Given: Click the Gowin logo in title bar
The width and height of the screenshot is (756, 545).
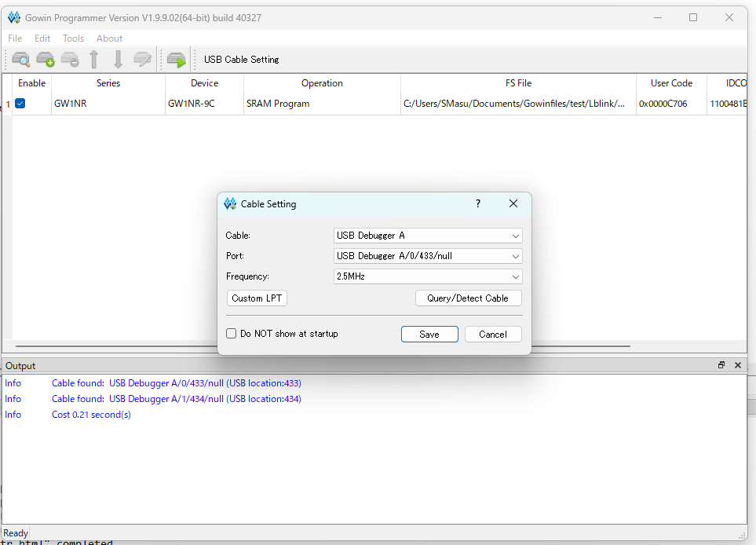Looking at the screenshot, I should coord(14,18).
